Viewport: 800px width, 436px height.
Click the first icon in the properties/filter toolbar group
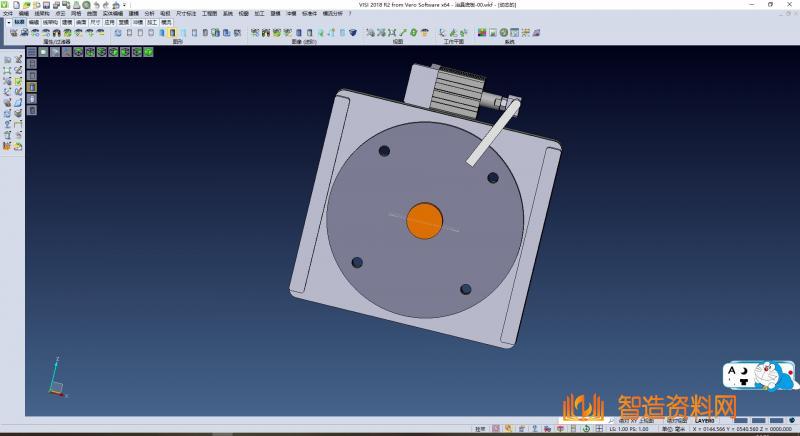(13, 32)
